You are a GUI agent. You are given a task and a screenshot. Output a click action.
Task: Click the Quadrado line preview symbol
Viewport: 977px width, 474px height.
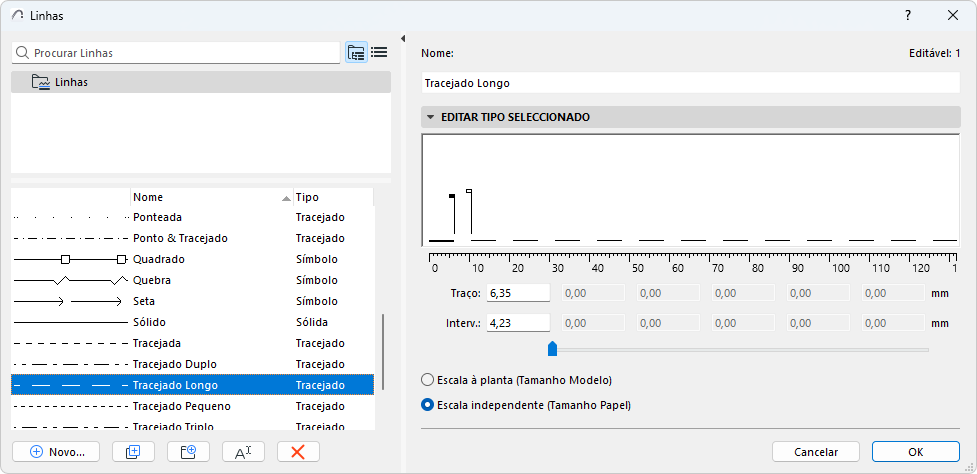pos(70,259)
